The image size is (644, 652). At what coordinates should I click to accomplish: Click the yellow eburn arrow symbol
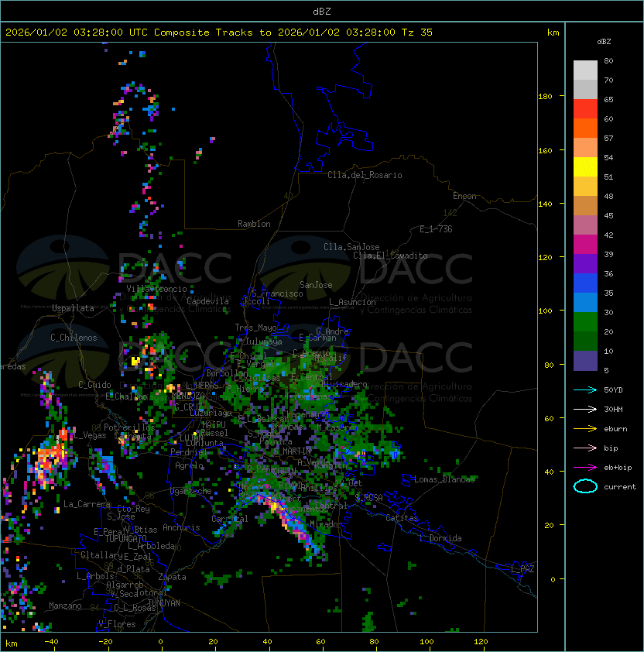click(585, 429)
